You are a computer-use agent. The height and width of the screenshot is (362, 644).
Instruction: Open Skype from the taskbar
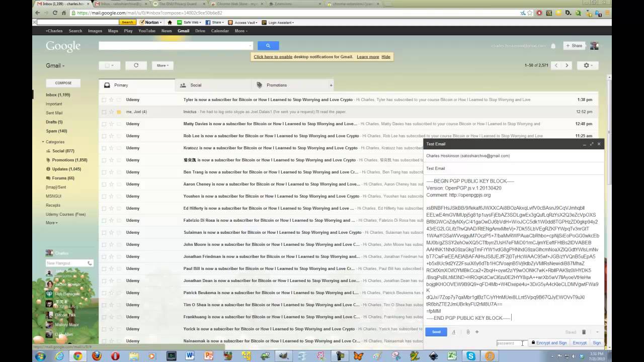471,356
